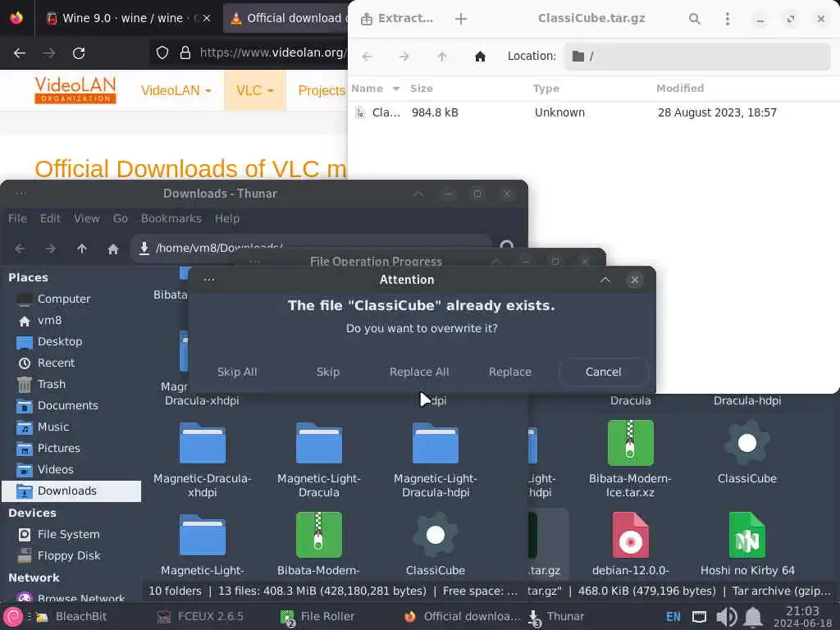Choose Skip in overwrite dialog
Image resolution: width=840 pixels, height=630 pixels.
coord(328,372)
